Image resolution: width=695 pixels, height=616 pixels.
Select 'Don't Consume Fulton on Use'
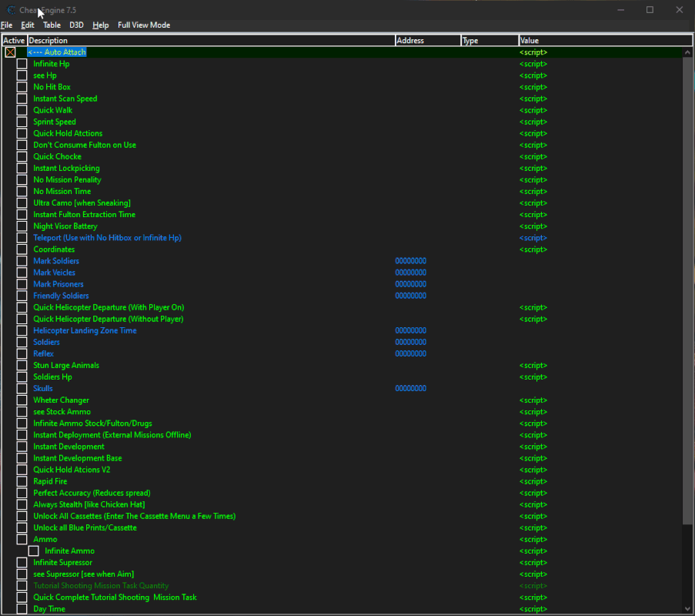coord(85,145)
